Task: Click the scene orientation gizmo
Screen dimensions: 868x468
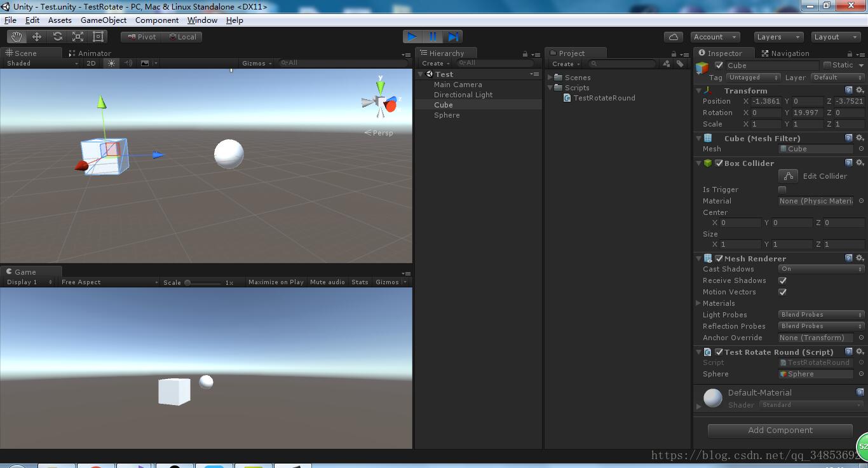Action: [x=381, y=102]
